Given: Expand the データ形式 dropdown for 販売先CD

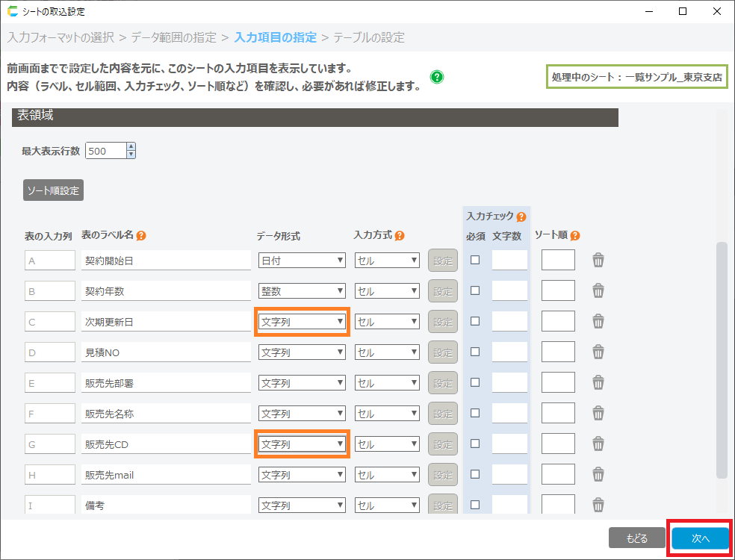Looking at the screenshot, I should [x=302, y=444].
